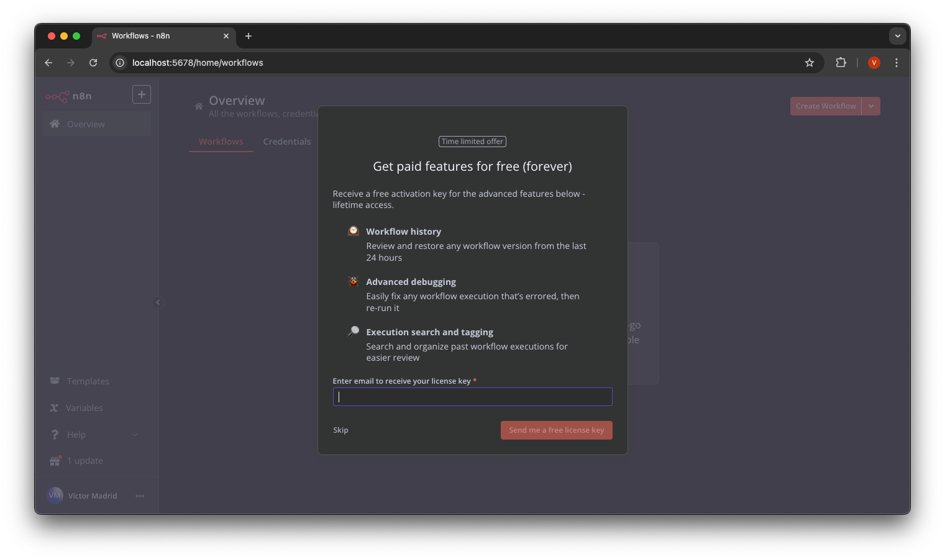Select the Workflows - n8n browser tab
Viewport: 945px width, 560px height.
pos(164,36)
